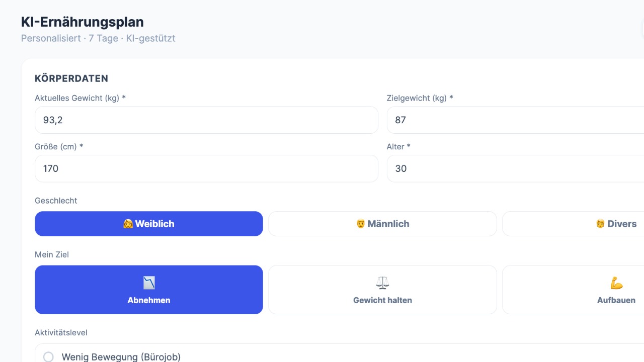Choose the Gewicht halten goal

click(x=382, y=290)
